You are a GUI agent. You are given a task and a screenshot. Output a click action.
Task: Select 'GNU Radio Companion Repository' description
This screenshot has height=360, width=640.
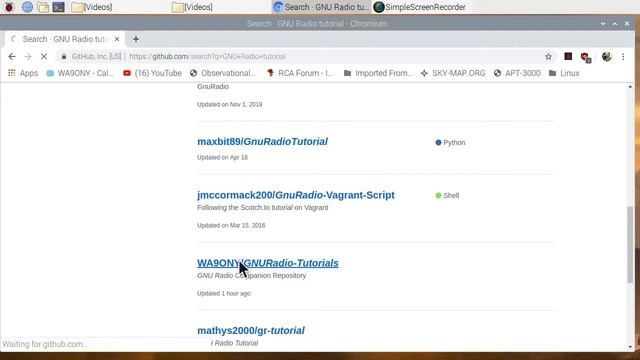pyautogui.click(x=251, y=276)
